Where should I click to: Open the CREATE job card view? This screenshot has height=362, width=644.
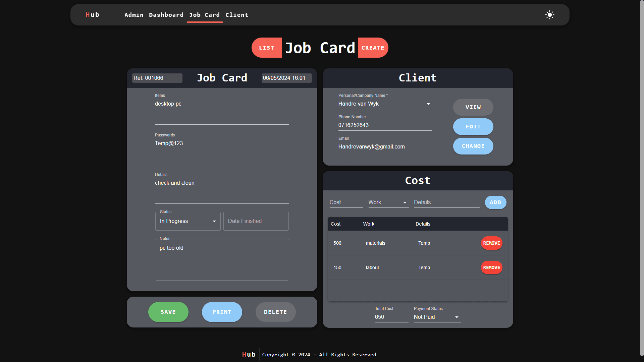click(x=373, y=48)
